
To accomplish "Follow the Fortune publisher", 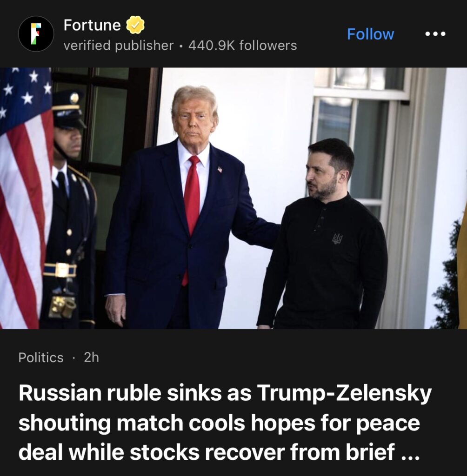I will (370, 34).
